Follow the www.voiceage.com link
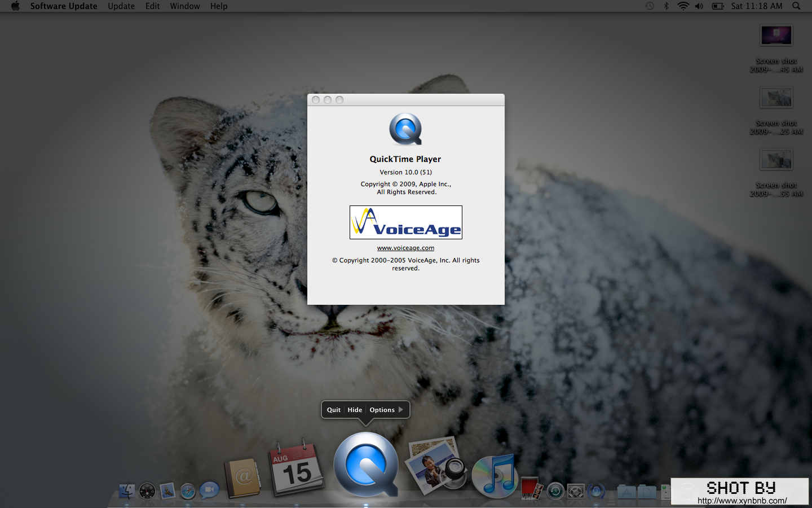 tap(406, 248)
